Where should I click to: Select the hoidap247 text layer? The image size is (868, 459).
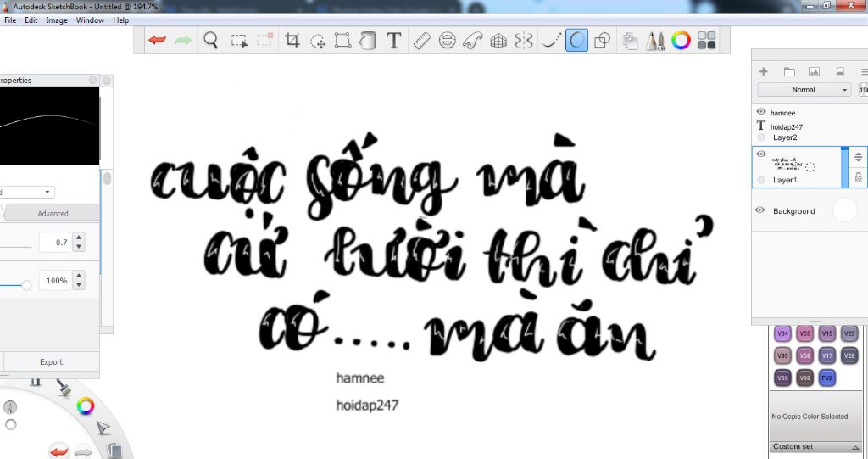786,127
